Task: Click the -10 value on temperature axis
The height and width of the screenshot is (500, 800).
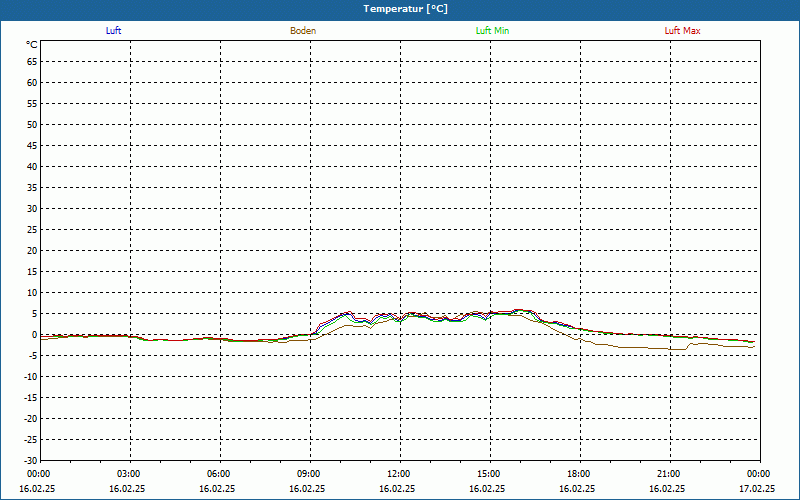Action: (31, 377)
